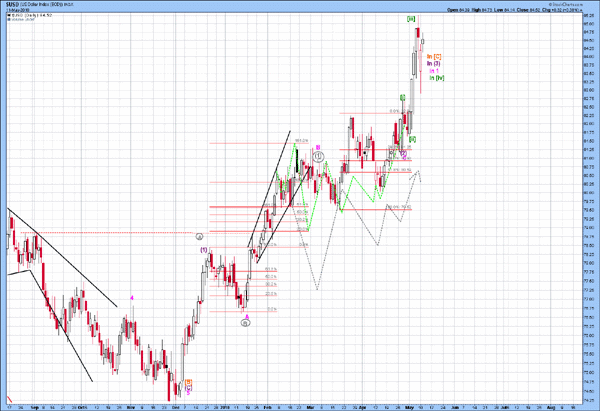Select the green [iii] label at chart peak

[x=411, y=18]
